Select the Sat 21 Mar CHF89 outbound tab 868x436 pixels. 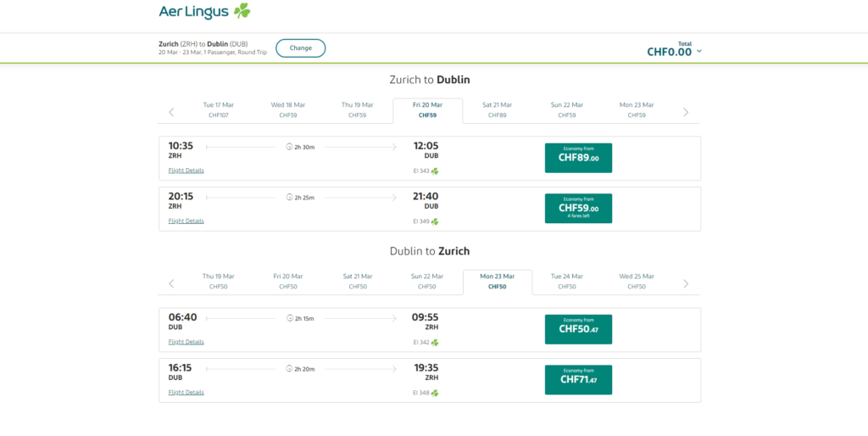(x=497, y=109)
